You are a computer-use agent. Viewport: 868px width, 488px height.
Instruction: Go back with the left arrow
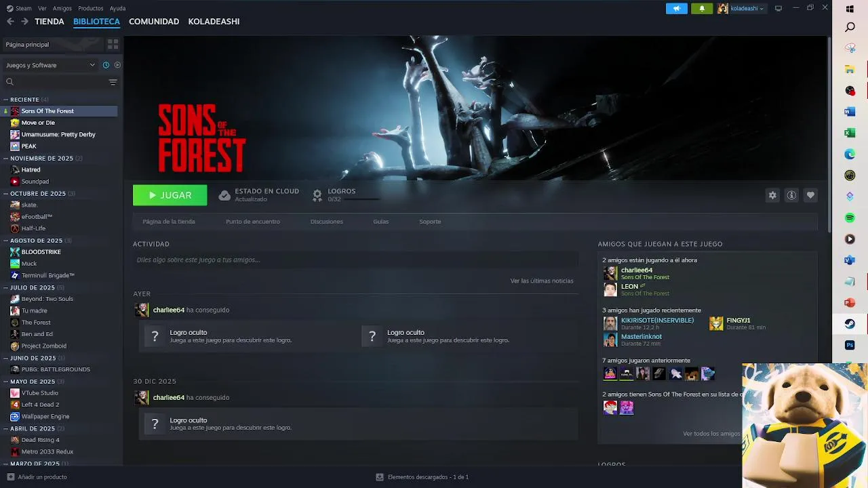pyautogui.click(x=10, y=22)
